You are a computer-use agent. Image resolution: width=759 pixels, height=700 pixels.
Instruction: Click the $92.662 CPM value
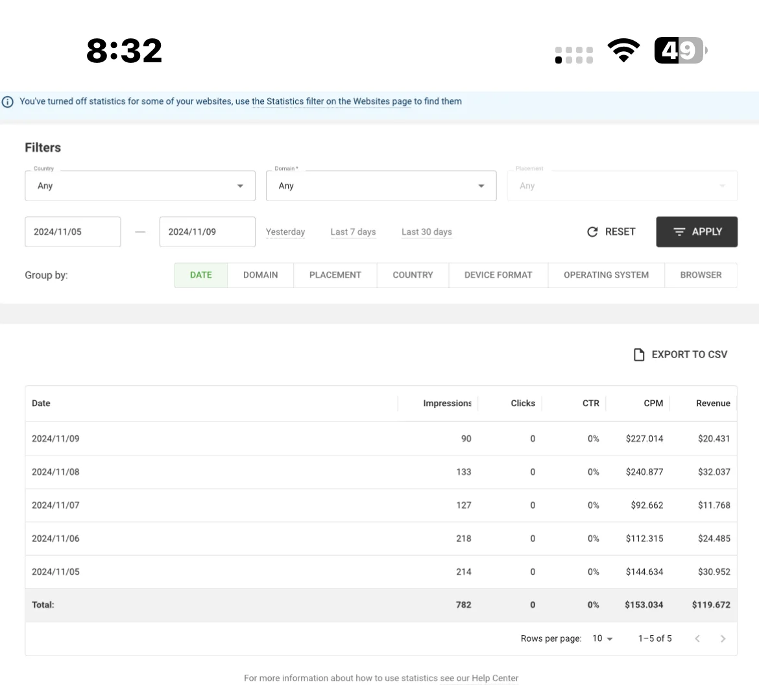tap(647, 505)
